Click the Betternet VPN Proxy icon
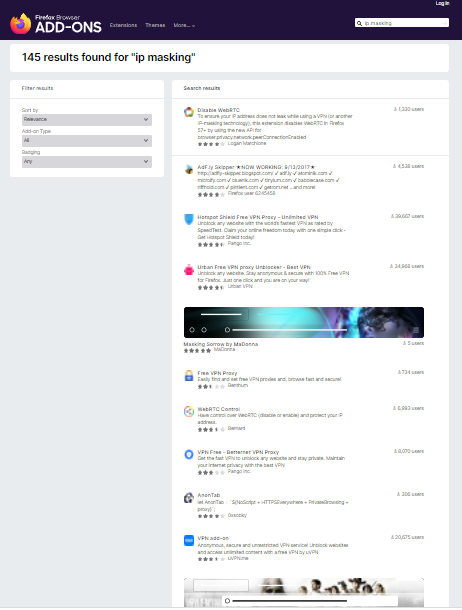 (x=189, y=454)
